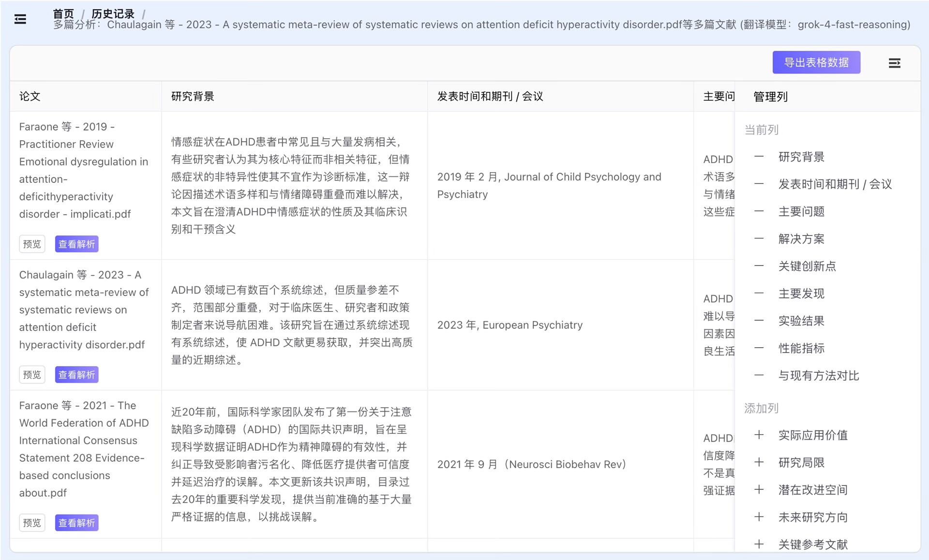The height and width of the screenshot is (560, 929).
Task: Add 未来研究方向 column via plus icon
Action: [x=759, y=517]
